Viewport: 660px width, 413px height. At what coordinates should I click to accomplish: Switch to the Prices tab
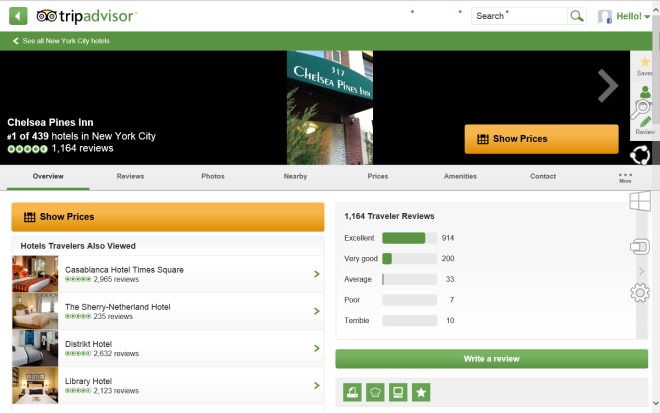click(378, 176)
